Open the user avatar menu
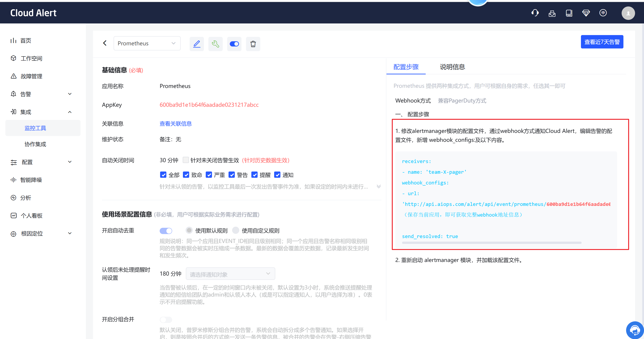This screenshot has height=339, width=644. coord(628,13)
